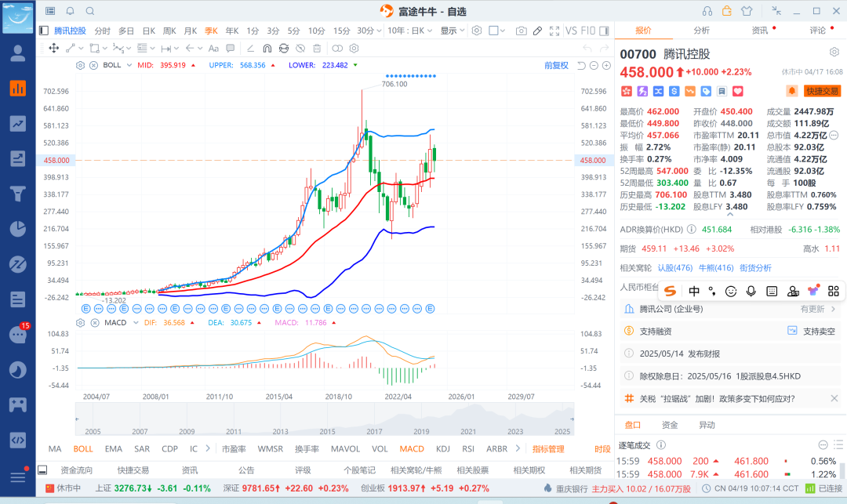The image size is (847, 504).
Task: Set price alert bell icon
Action: [x=791, y=91]
